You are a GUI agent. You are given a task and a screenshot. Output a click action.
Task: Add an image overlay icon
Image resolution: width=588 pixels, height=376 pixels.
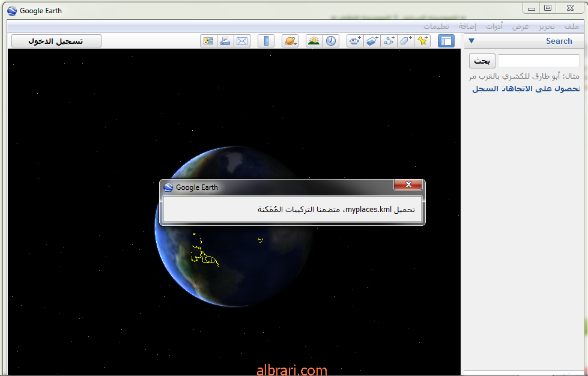click(372, 41)
